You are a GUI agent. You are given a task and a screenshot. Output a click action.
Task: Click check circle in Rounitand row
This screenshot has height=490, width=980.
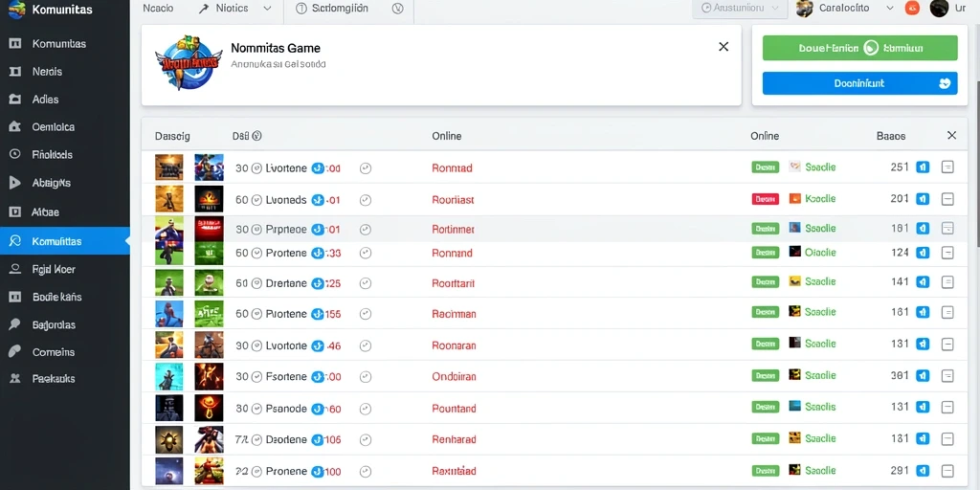(x=366, y=409)
